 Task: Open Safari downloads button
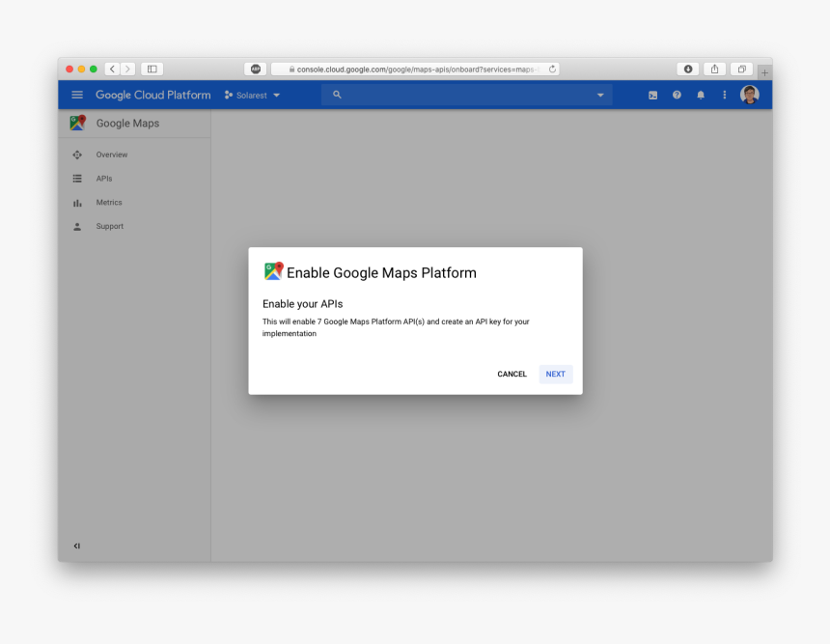click(x=688, y=69)
